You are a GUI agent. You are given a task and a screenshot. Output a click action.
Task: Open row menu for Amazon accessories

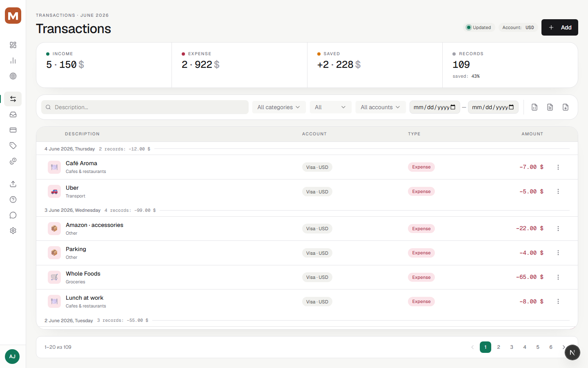click(558, 229)
